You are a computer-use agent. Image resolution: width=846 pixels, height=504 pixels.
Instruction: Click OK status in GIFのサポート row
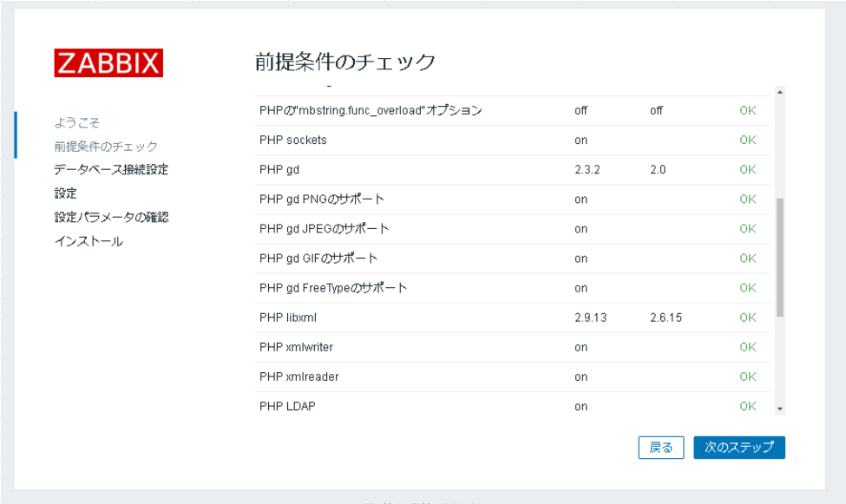[748, 259]
